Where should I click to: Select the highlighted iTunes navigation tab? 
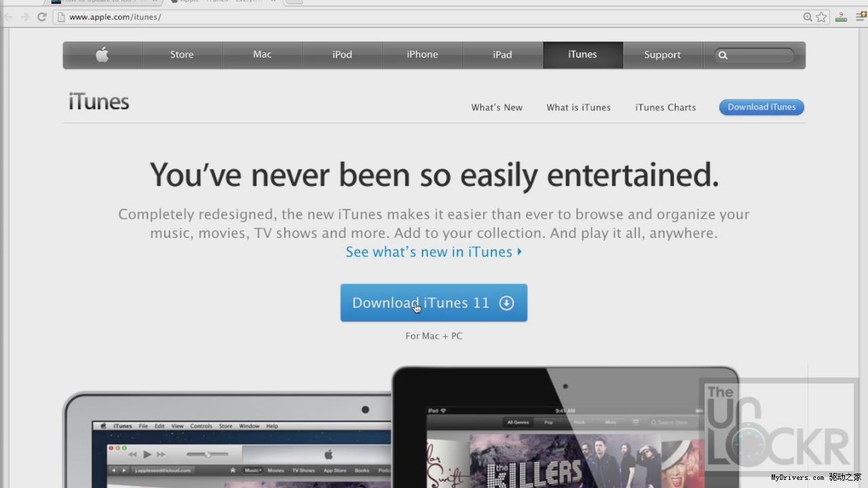click(x=583, y=55)
